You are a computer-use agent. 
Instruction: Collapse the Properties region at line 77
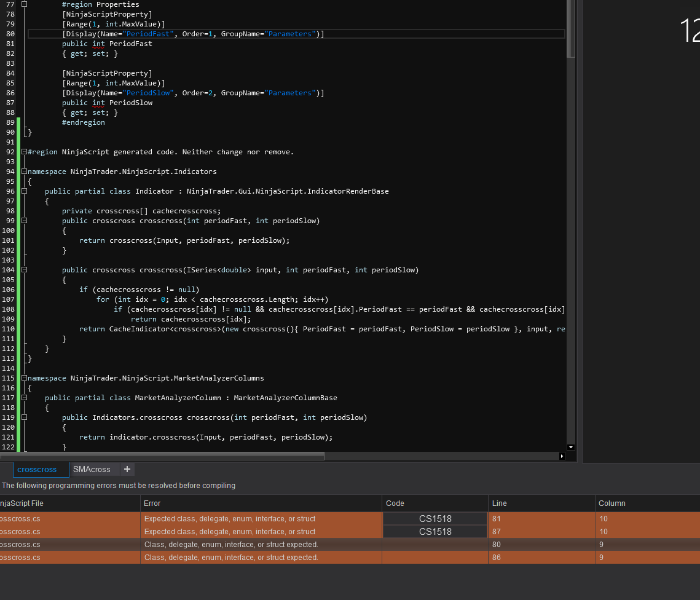(25, 4)
